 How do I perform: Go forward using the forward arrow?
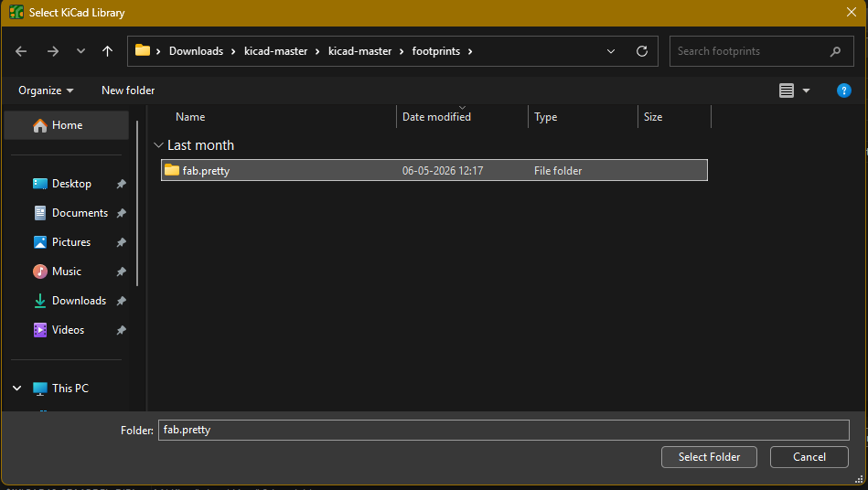coord(52,51)
